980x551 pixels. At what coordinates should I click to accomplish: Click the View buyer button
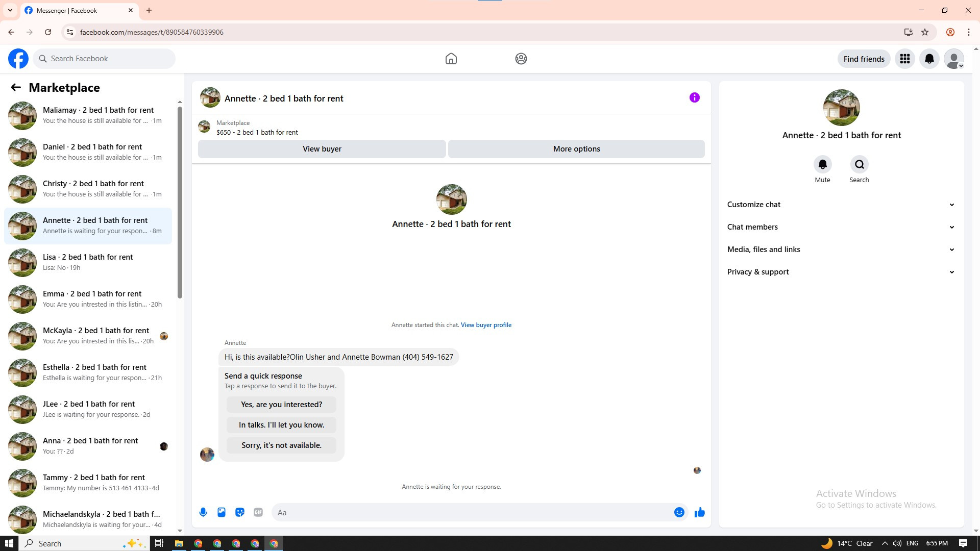pyautogui.click(x=322, y=149)
